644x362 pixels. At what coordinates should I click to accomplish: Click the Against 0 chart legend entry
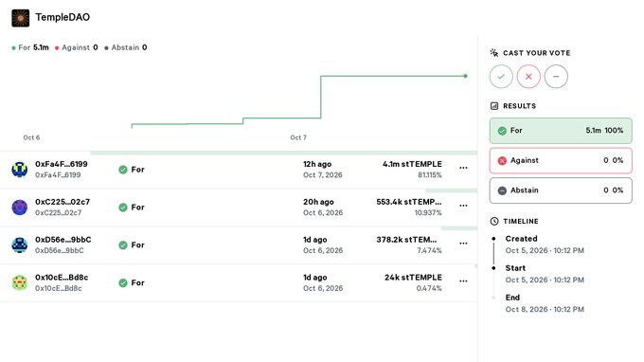[76, 47]
